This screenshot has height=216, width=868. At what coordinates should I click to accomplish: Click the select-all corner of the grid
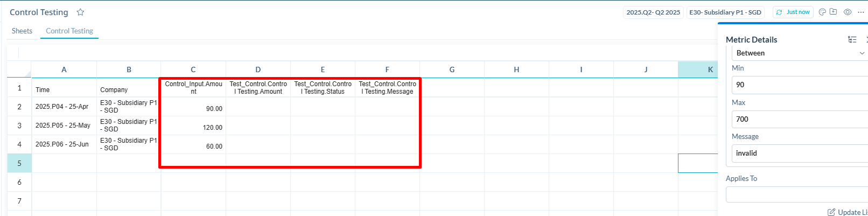click(19, 69)
